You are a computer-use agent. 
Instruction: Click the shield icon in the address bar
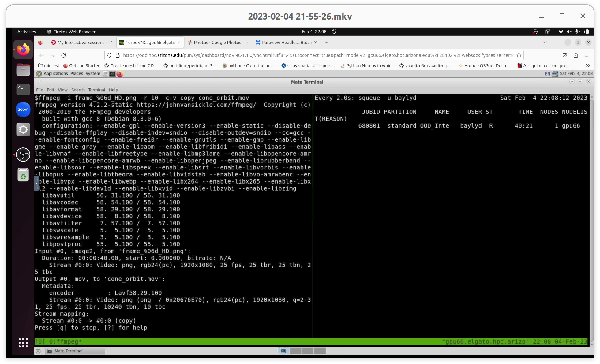pos(109,55)
